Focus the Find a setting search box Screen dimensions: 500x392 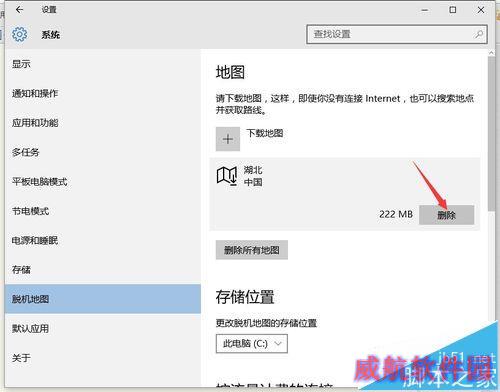pos(397,34)
